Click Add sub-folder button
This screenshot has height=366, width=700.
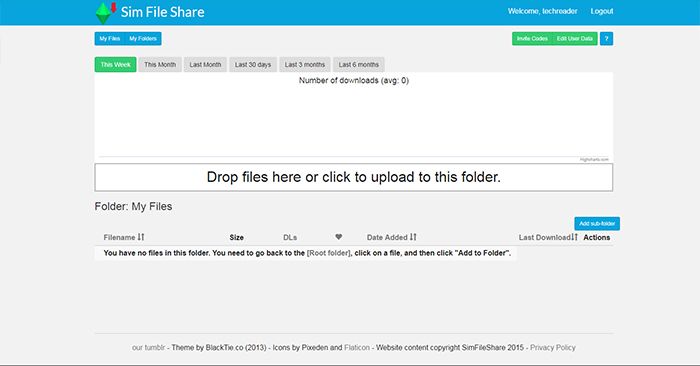(x=597, y=224)
